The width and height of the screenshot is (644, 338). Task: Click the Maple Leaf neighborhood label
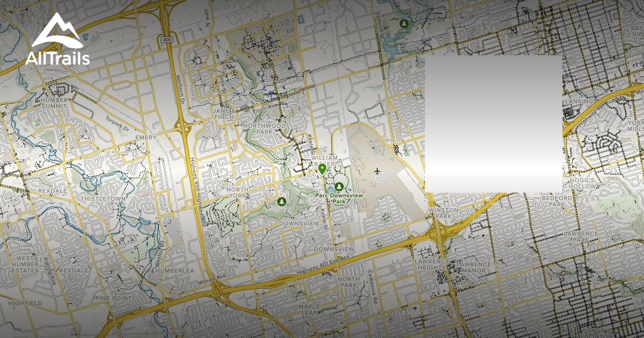click(309, 309)
